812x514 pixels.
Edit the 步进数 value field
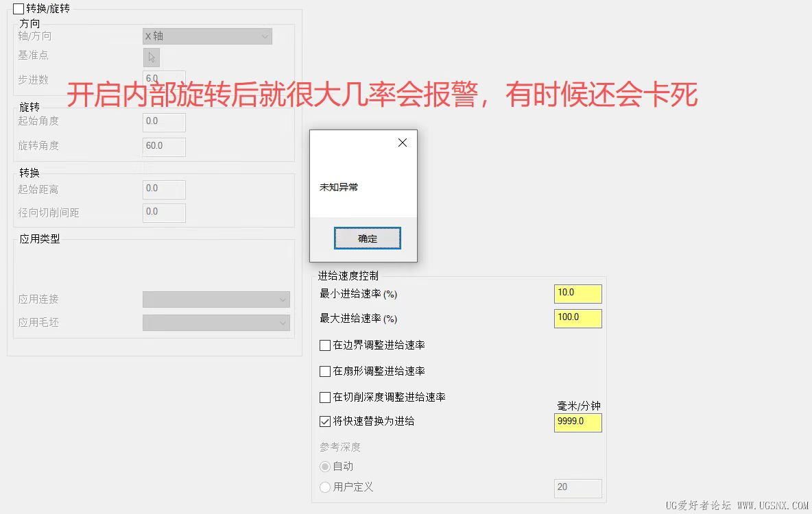tap(164, 79)
